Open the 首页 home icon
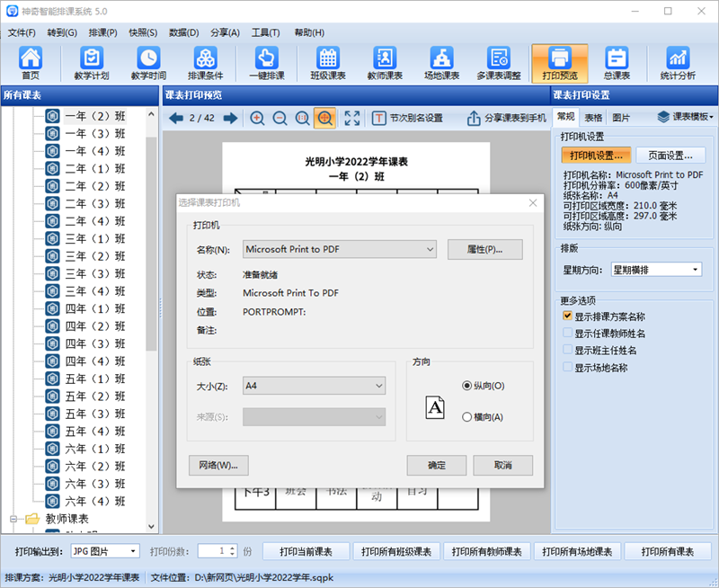Screen dimensions: 719x588 [x=31, y=63]
